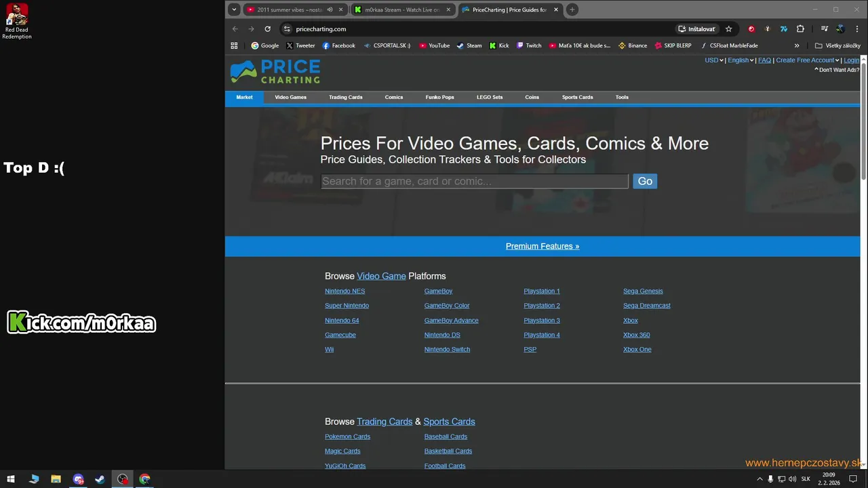Open SKIP BLERP bookmark
The width and height of the screenshot is (868, 488).
click(x=673, y=45)
